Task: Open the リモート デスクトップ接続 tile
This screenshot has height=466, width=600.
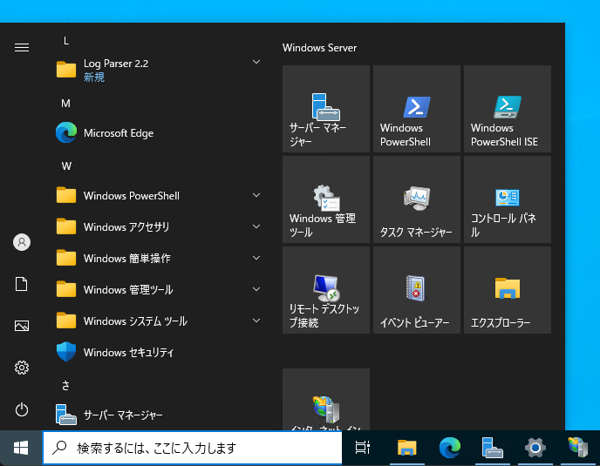Action: [326, 290]
